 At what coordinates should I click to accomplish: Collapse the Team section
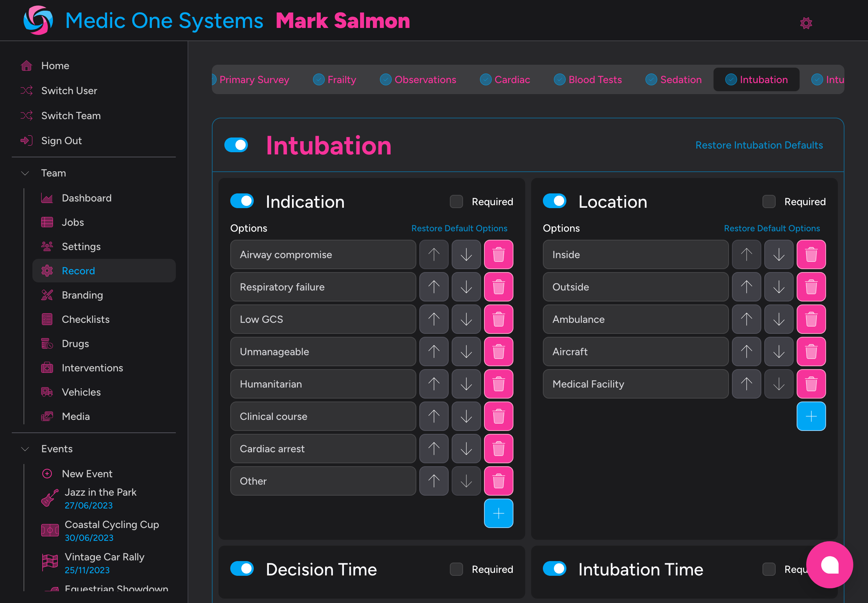(x=25, y=173)
